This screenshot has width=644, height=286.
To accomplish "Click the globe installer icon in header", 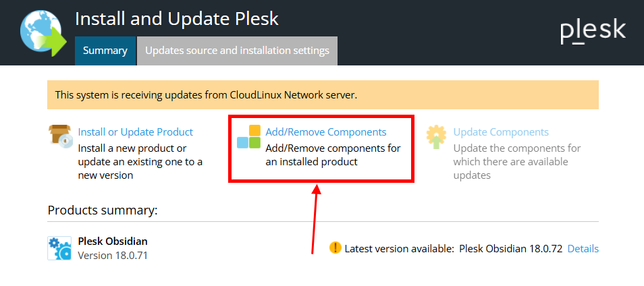I will click(43, 33).
